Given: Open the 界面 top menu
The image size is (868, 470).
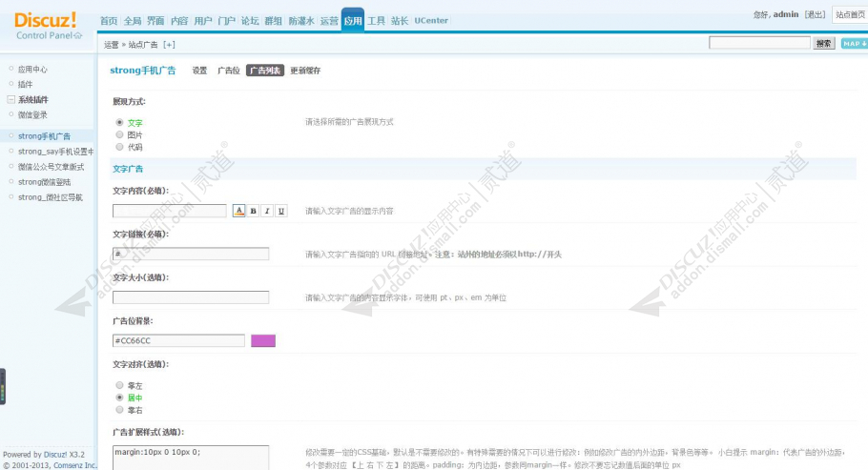Looking at the screenshot, I should coord(155,21).
